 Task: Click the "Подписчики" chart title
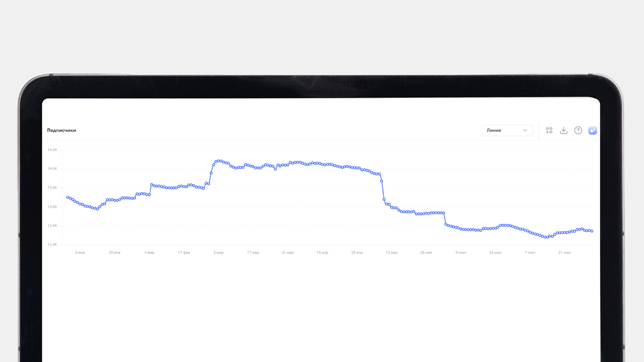(62, 130)
